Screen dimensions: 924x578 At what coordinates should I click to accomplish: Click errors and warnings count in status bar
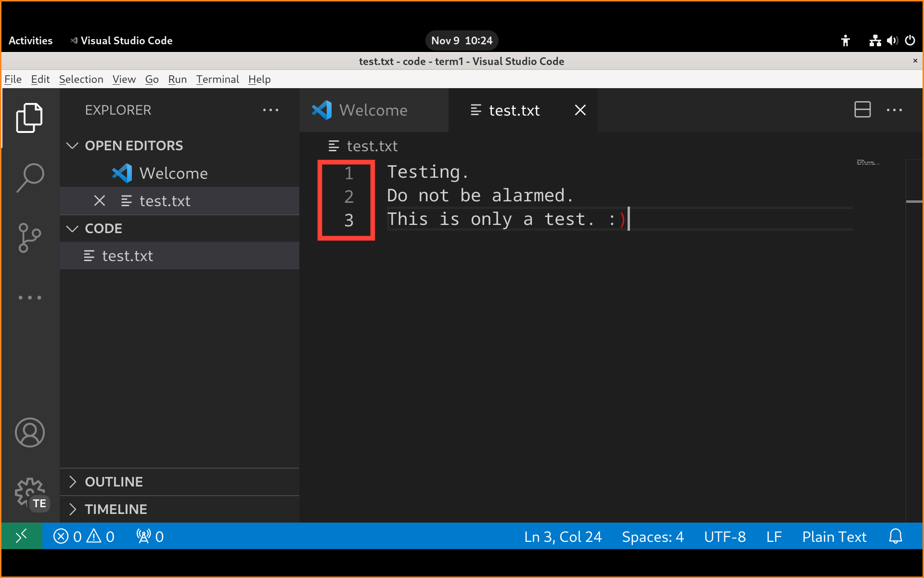84,537
